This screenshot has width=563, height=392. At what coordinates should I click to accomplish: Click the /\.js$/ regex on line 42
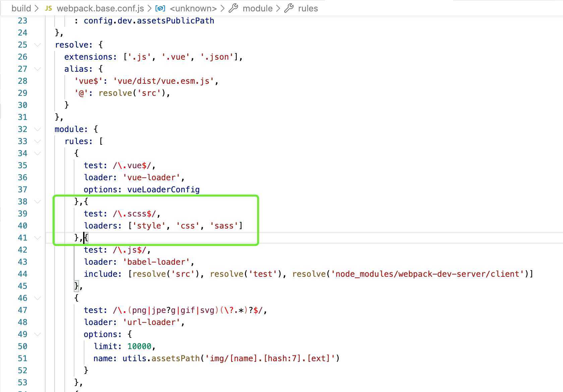pos(130,250)
